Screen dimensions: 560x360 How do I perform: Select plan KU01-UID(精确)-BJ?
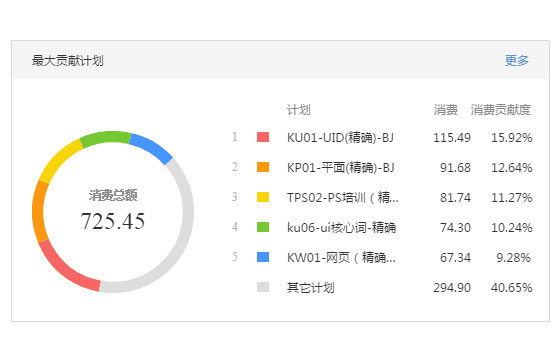(340, 138)
